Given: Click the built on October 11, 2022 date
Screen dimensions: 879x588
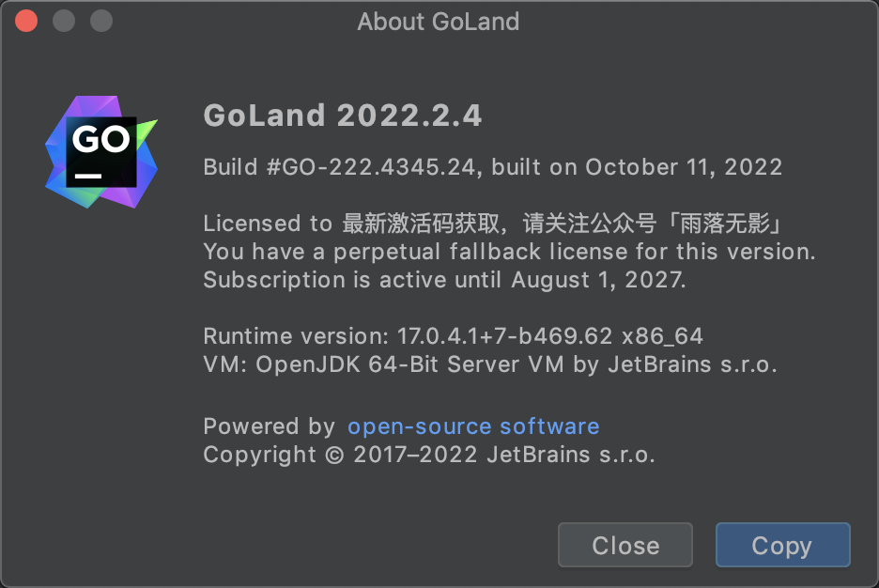Looking at the screenshot, I should pos(637,167).
